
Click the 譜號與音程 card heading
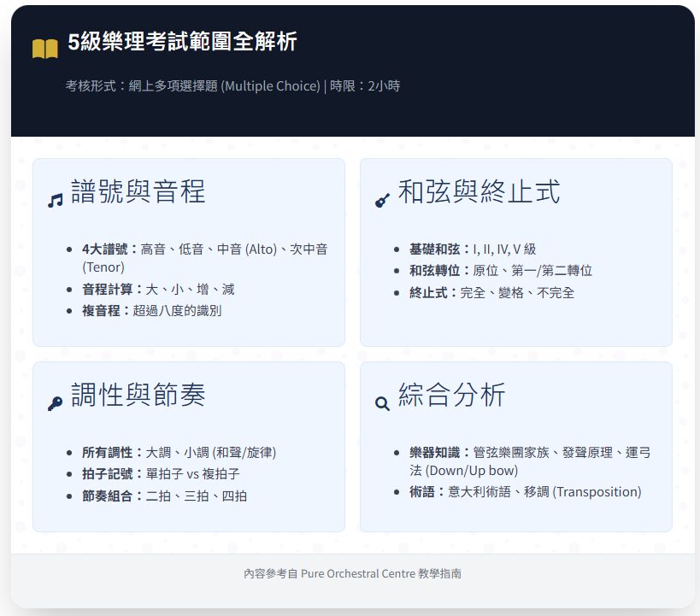(138, 192)
